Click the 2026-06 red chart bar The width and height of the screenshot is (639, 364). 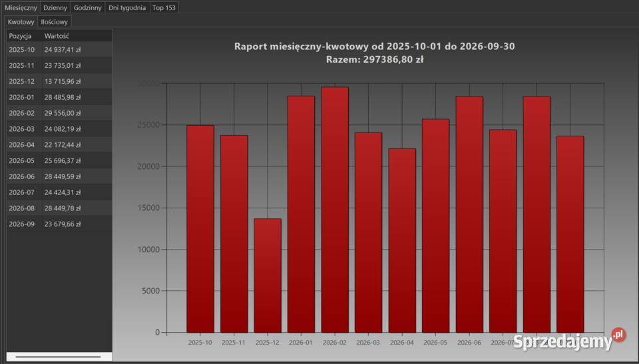coord(469,214)
